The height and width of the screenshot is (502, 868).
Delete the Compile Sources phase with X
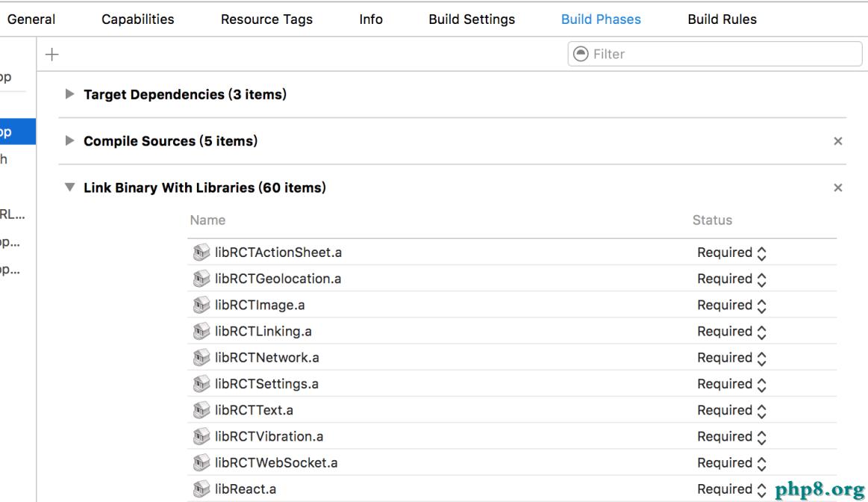(x=837, y=141)
